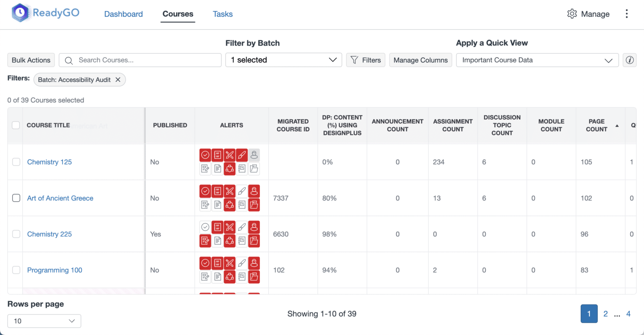Switch to the Dashboard tab
This screenshot has height=335, width=644.
(x=123, y=14)
